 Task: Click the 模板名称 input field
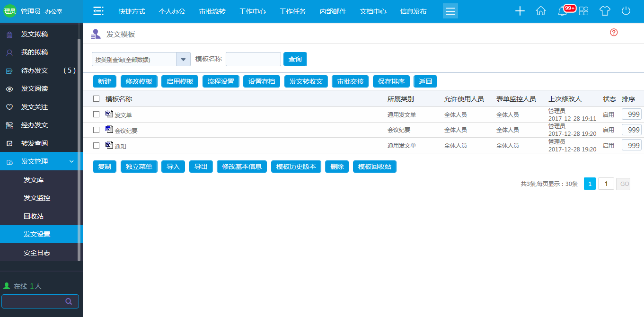253,59
